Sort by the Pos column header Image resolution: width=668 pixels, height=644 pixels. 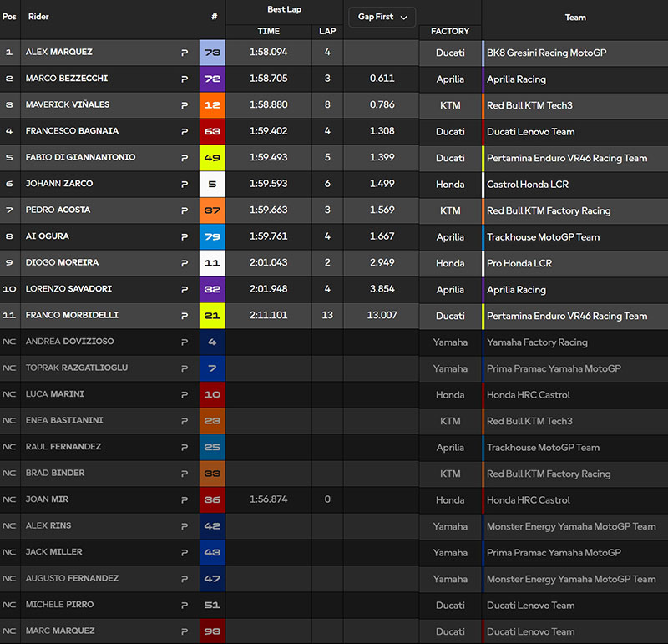click(9, 17)
